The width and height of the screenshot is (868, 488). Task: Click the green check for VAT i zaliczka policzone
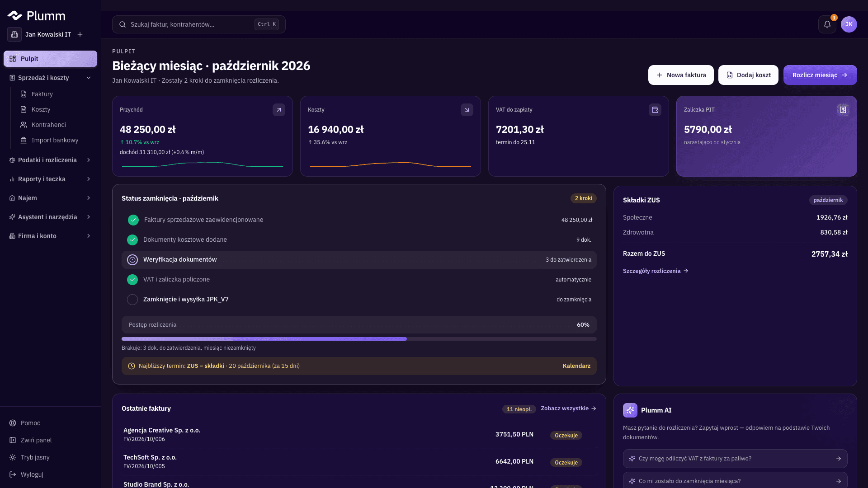pyautogui.click(x=132, y=280)
